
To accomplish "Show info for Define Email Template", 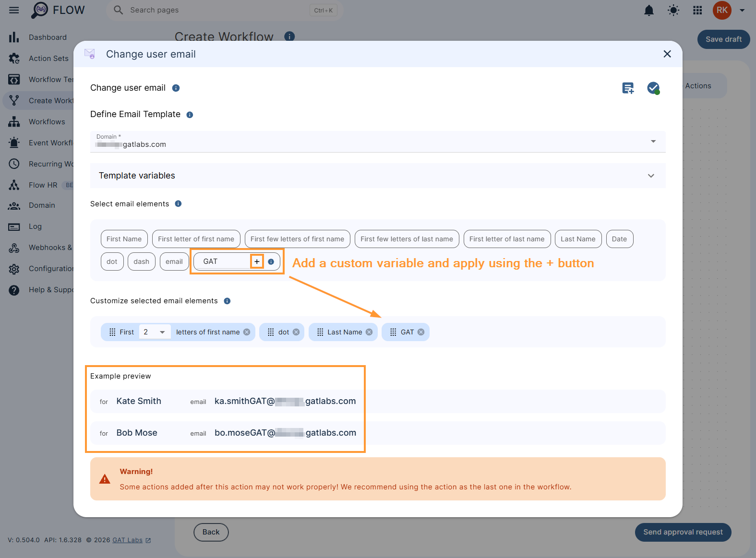I will [190, 115].
